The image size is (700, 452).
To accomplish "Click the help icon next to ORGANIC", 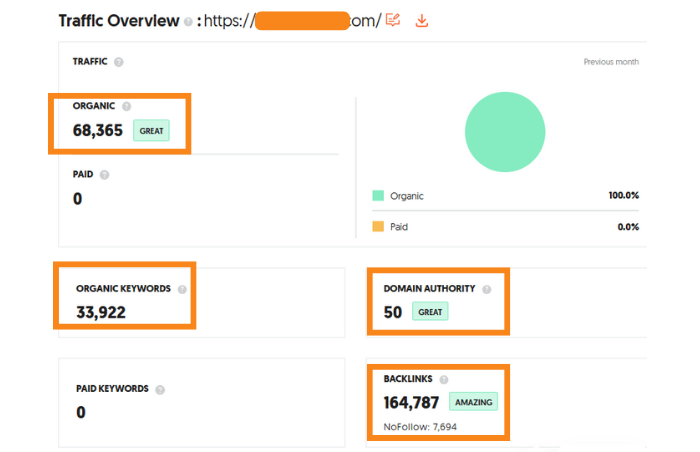I will (x=126, y=106).
